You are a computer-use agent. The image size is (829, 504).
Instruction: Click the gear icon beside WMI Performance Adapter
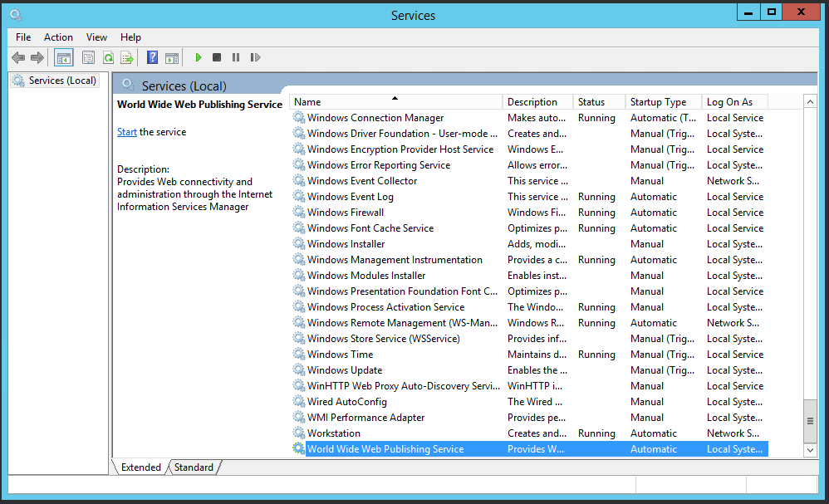pyautogui.click(x=299, y=417)
